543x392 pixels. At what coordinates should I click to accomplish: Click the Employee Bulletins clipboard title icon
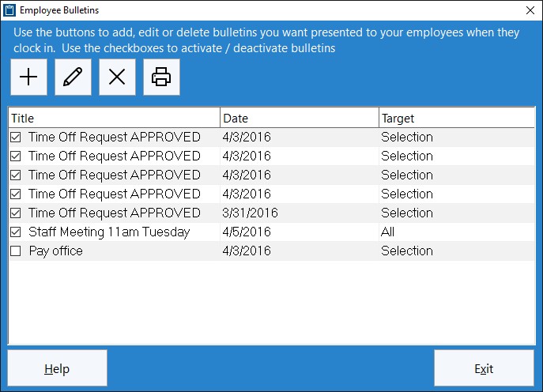tap(9, 10)
